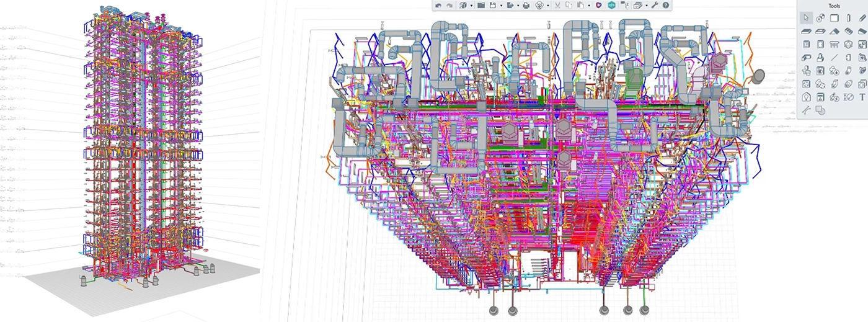Viewport: 868px width, 322px height.
Task: Click the Undo arrow in top toolbar
Action: pos(438,6)
